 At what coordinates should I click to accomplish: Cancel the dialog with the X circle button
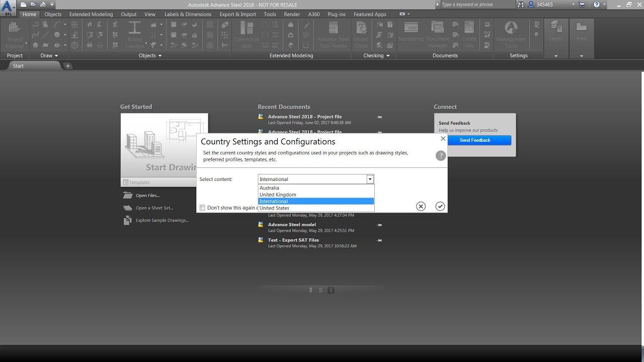421,206
